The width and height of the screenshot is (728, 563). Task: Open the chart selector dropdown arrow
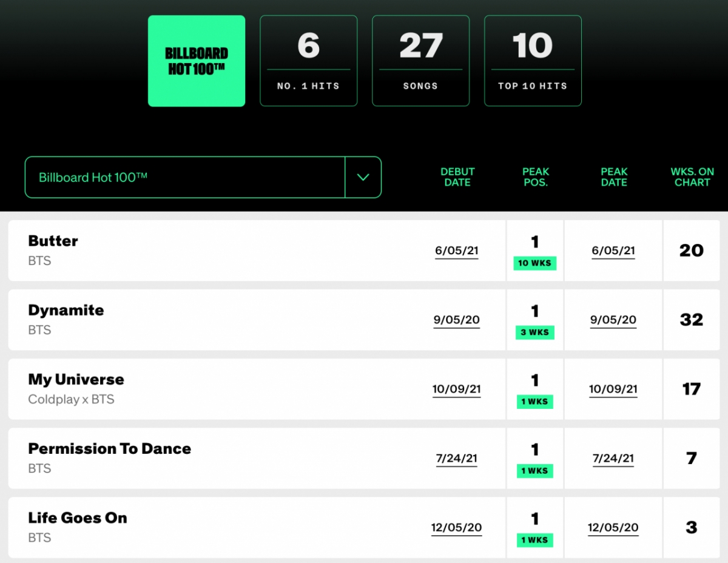[363, 177]
